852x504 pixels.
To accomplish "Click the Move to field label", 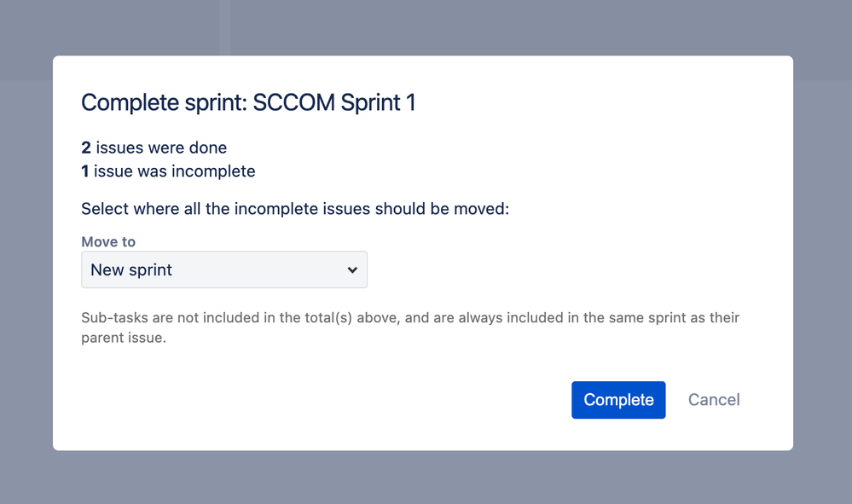I will click(x=108, y=241).
